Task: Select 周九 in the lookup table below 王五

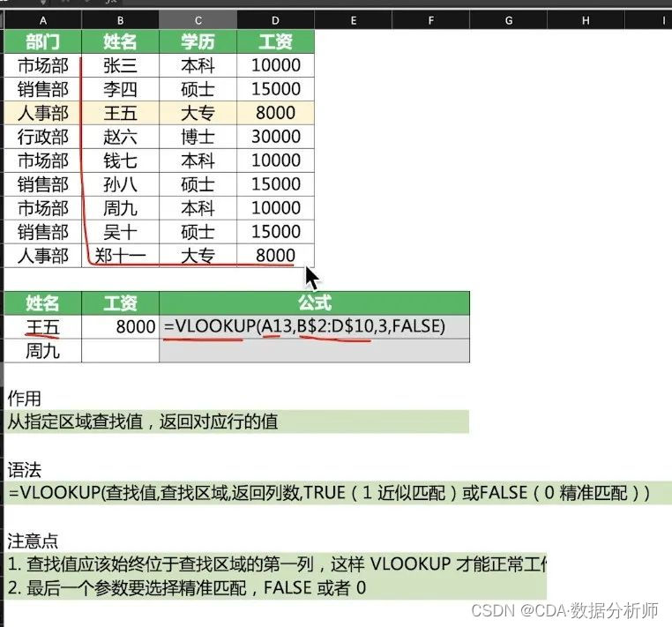Action: [43, 351]
